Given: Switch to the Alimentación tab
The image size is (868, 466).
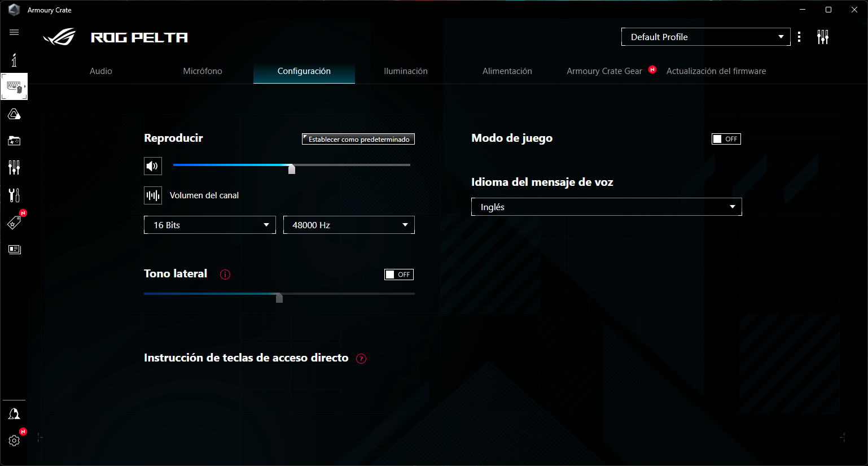Looking at the screenshot, I should [x=507, y=71].
